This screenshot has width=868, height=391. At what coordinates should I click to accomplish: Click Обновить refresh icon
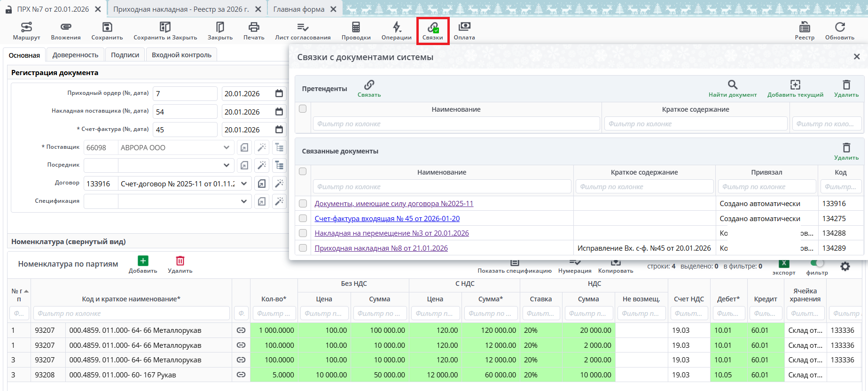(x=839, y=28)
